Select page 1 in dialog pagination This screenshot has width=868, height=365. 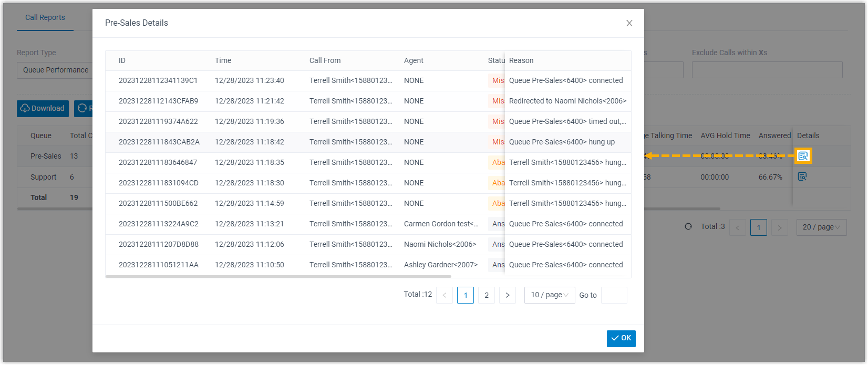(x=466, y=295)
